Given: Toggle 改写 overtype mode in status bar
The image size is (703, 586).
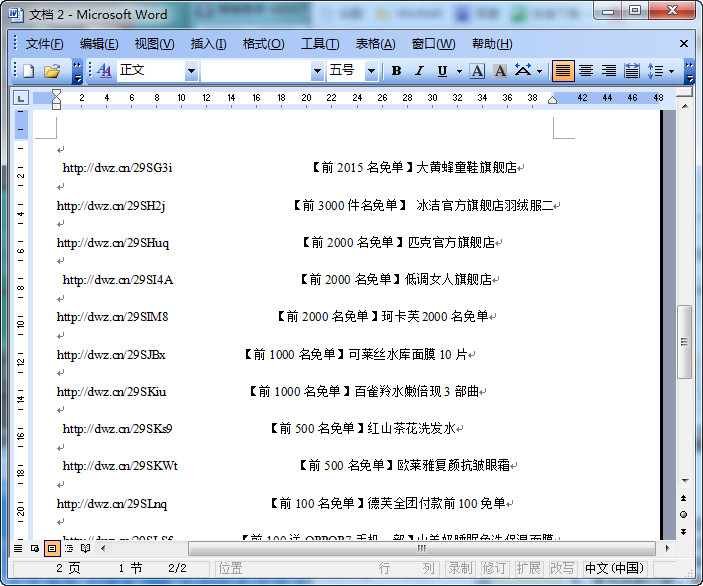Looking at the screenshot, I should (x=562, y=568).
